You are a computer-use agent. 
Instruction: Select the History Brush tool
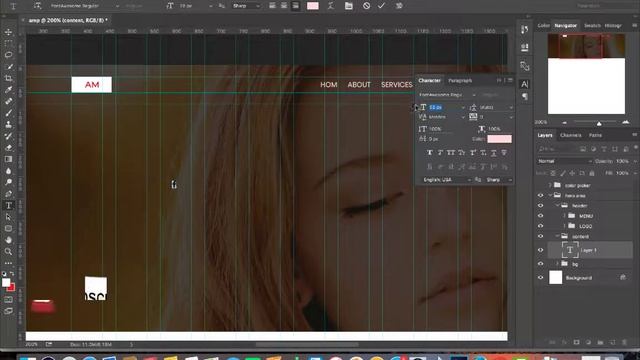coord(8,136)
